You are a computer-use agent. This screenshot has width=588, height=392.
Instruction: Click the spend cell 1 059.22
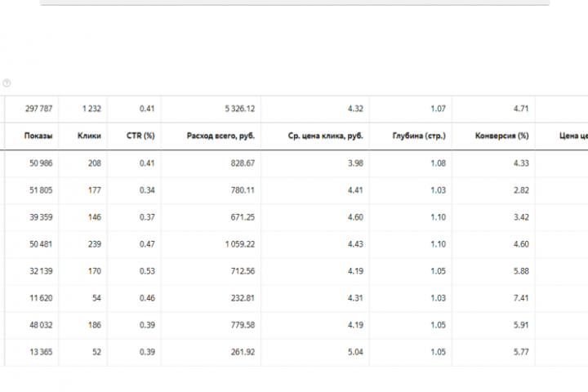point(239,244)
